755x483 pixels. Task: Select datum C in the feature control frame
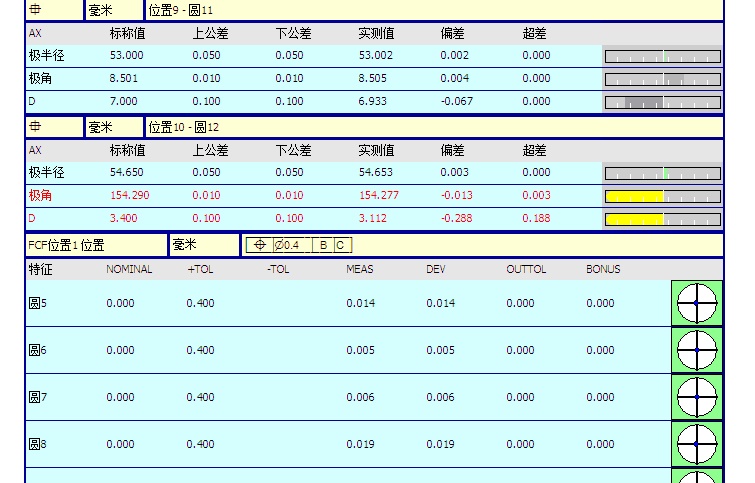coord(341,245)
